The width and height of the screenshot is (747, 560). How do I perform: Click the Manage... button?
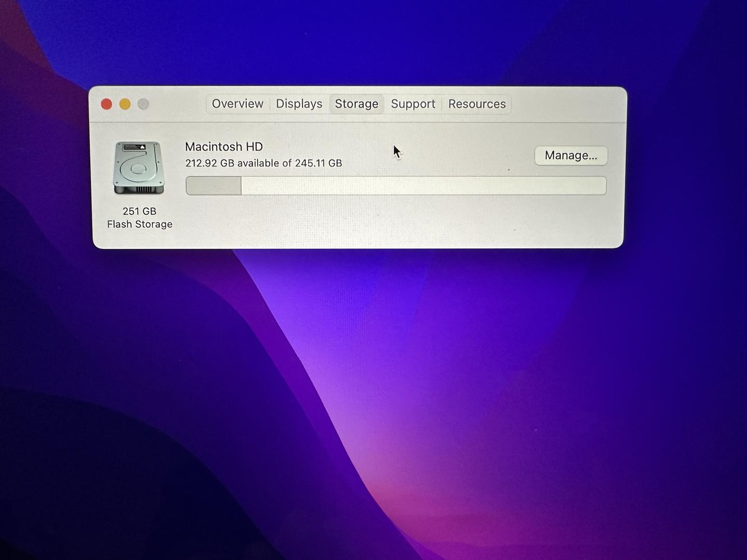point(571,156)
